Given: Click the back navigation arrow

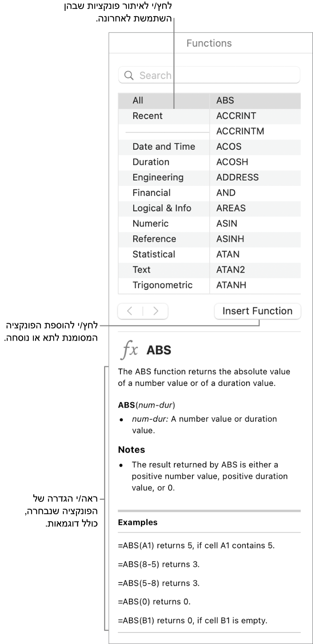Looking at the screenshot, I should coord(130,311).
